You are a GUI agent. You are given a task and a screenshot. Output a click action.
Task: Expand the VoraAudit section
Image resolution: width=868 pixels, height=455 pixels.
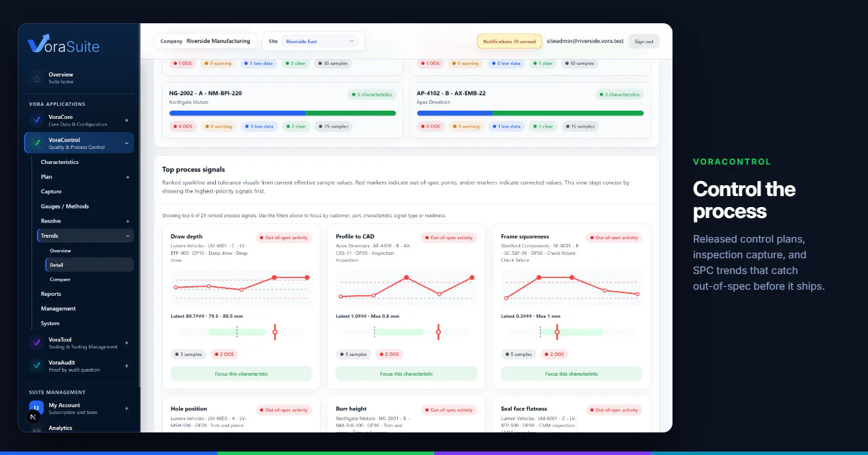(x=127, y=366)
